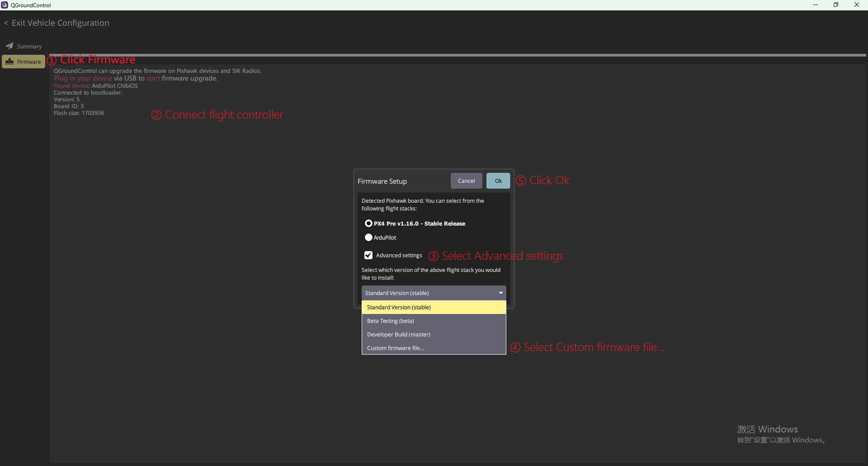Click the paper plane Summary icon
The image size is (868, 466).
click(9, 46)
